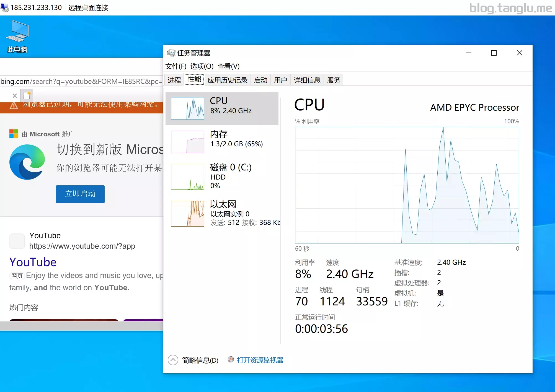Viewport: 555px width, 392px height.
Task: Click the 0:00:03:56 uptime value
Action: click(321, 329)
